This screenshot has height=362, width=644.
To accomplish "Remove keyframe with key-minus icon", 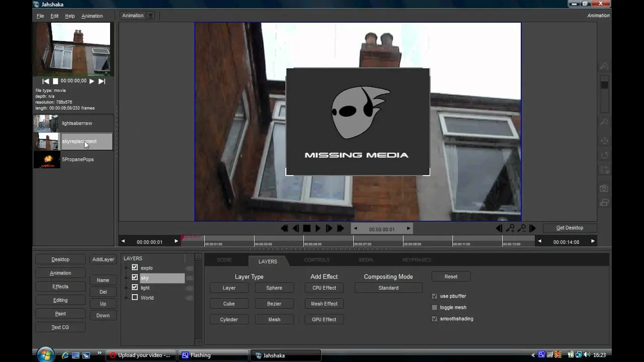I will pyautogui.click(x=522, y=228).
